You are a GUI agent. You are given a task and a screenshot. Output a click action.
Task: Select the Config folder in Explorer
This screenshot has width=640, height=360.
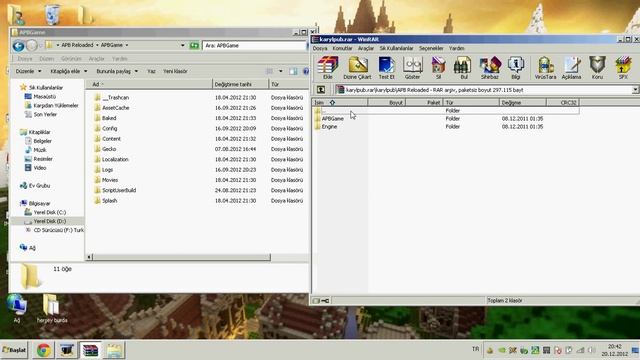[109, 128]
